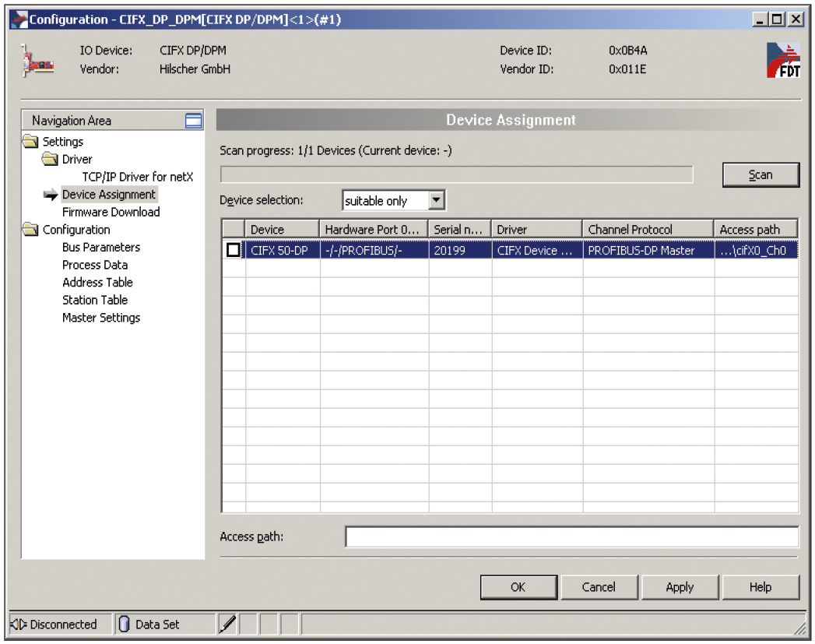Click the Hilscher GmbH vendor name
815x644 pixels.
tap(195, 69)
